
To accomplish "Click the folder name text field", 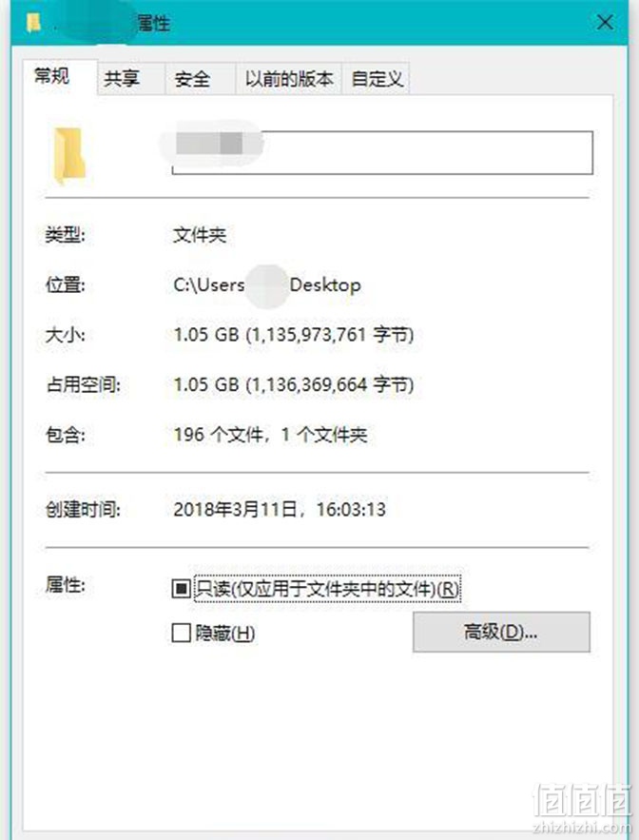I will (382, 152).
